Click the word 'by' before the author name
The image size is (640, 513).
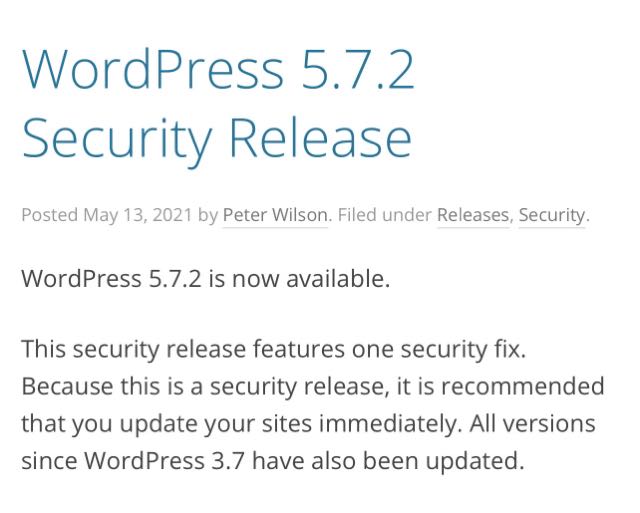click(208, 216)
